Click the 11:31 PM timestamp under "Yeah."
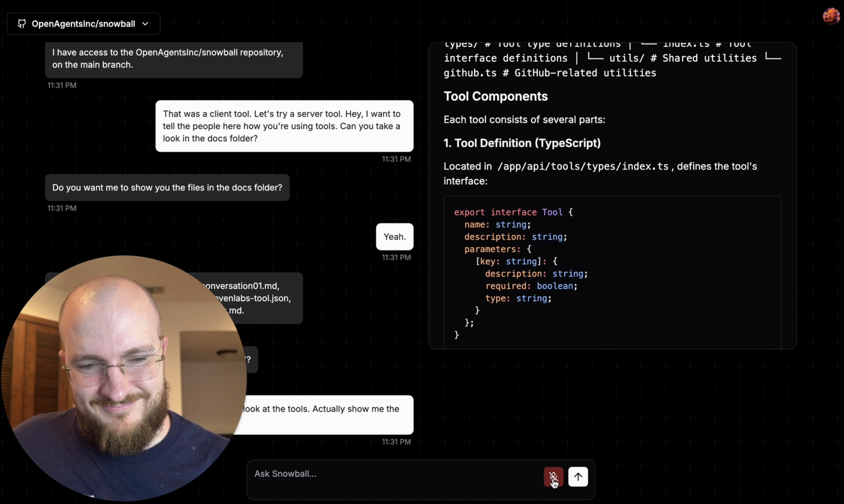This screenshot has width=844, height=504. click(x=396, y=258)
